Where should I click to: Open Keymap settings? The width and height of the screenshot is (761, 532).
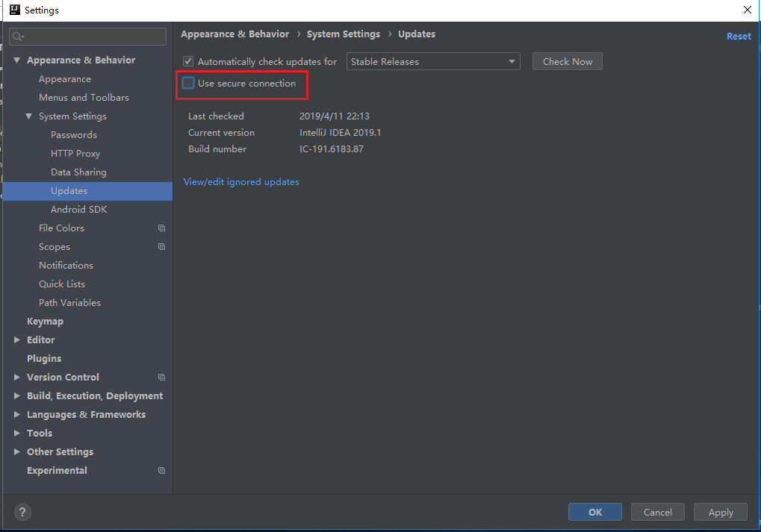(x=45, y=322)
